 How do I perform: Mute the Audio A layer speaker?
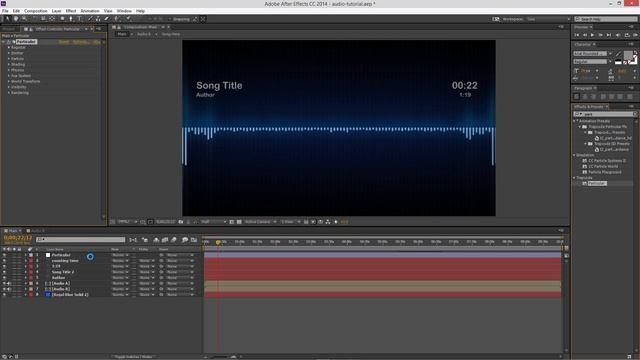pos(9,284)
